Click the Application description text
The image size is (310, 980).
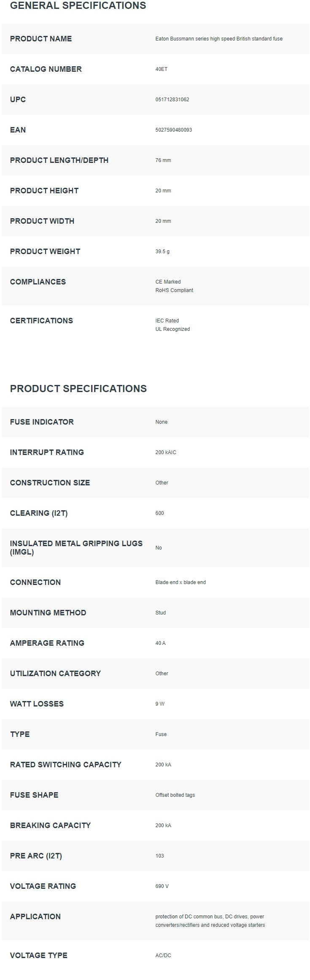pos(210,921)
